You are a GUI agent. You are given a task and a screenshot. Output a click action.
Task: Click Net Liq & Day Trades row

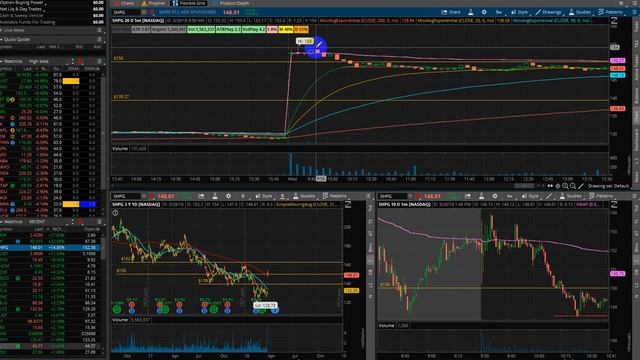point(52,9)
